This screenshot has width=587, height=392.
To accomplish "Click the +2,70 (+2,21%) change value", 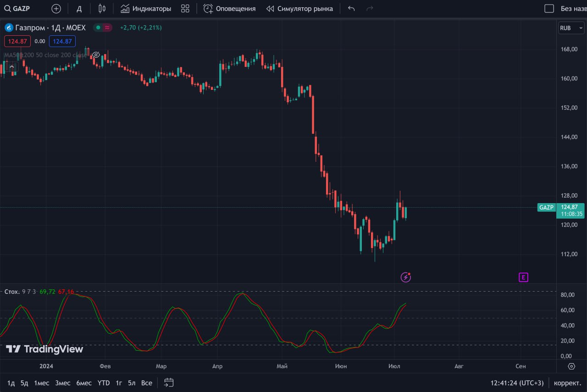I will click(141, 28).
